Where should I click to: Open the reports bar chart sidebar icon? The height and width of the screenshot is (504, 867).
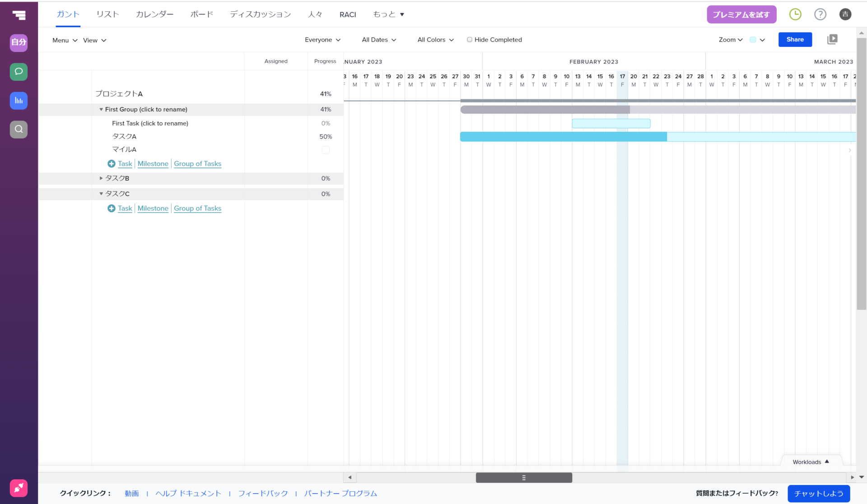tap(19, 100)
